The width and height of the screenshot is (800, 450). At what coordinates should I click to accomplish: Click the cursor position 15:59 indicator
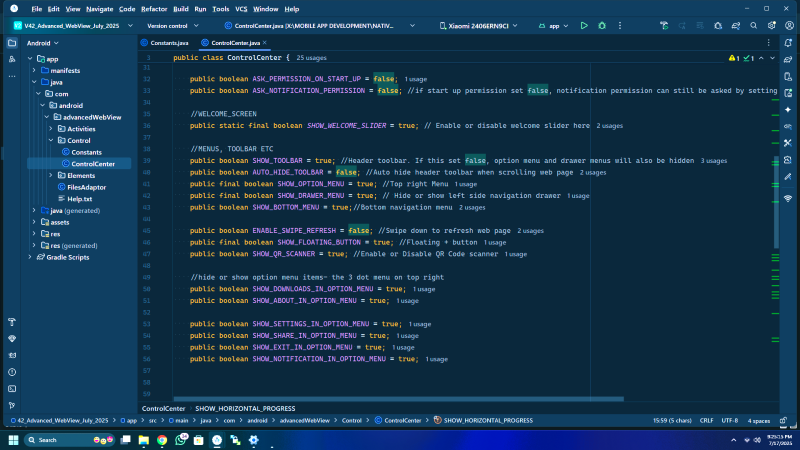672,420
